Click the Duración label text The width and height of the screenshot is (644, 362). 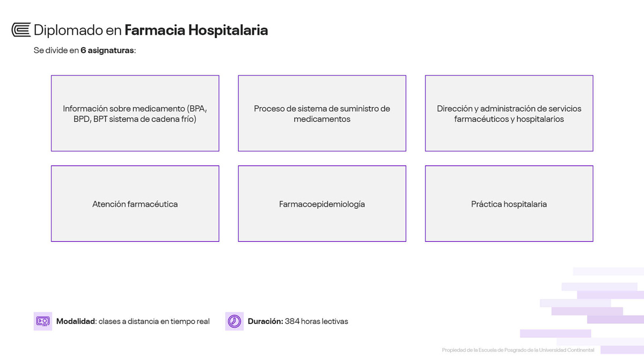(x=265, y=321)
